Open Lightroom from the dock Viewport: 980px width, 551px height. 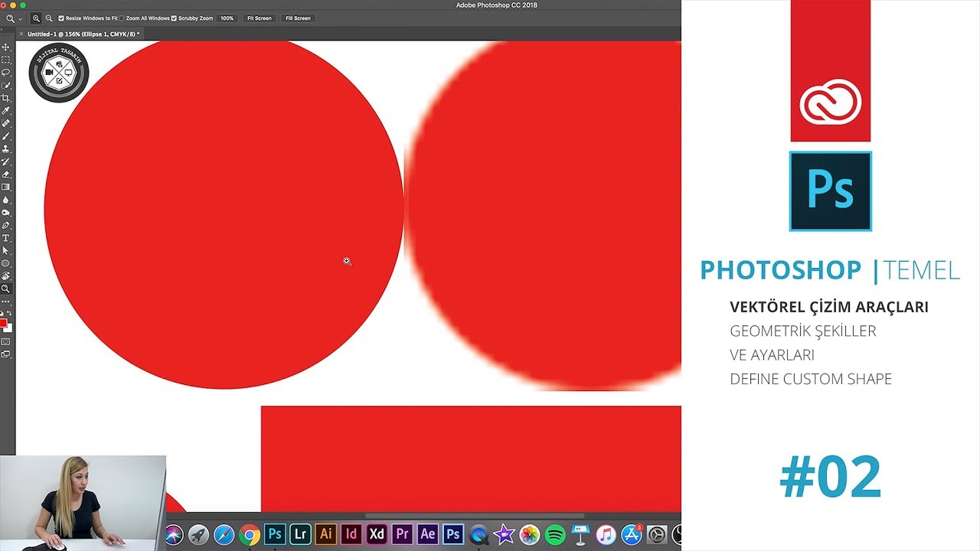300,534
